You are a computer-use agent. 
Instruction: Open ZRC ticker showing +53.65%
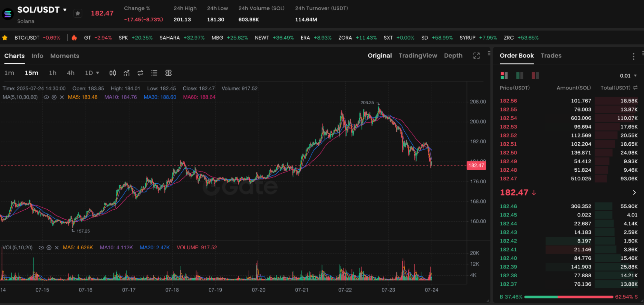coord(521,38)
